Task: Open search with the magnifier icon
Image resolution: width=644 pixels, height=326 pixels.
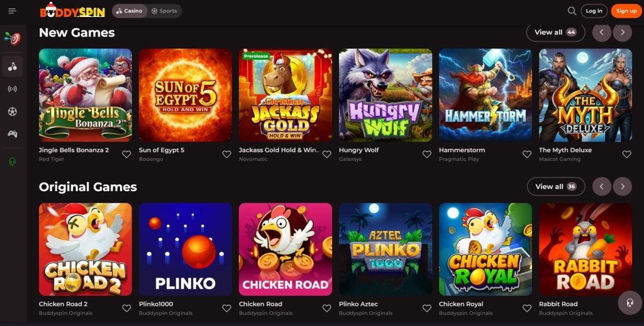Action: coord(572,11)
